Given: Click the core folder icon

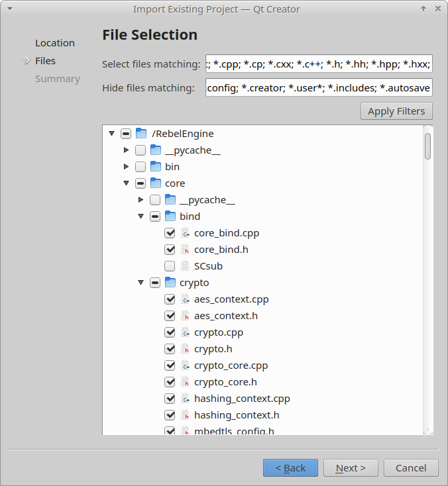Looking at the screenshot, I should (156, 183).
